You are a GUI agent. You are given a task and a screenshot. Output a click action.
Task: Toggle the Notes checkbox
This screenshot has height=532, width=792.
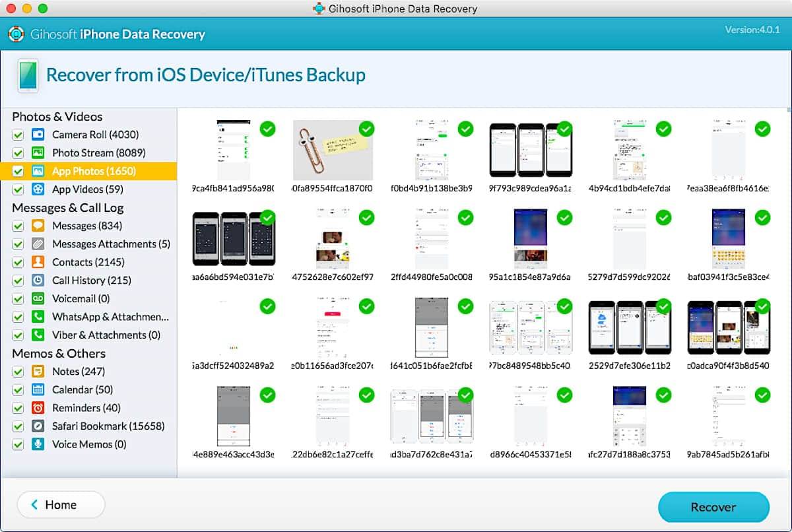(x=18, y=372)
